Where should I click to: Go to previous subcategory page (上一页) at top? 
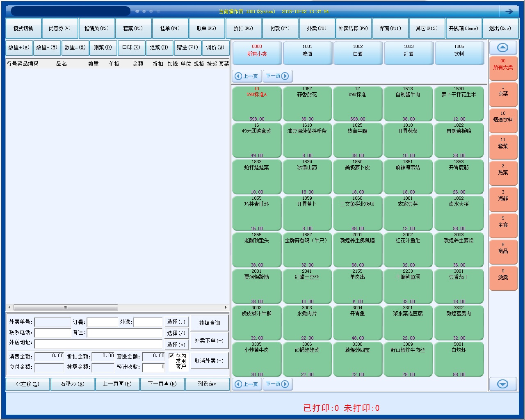click(x=247, y=76)
